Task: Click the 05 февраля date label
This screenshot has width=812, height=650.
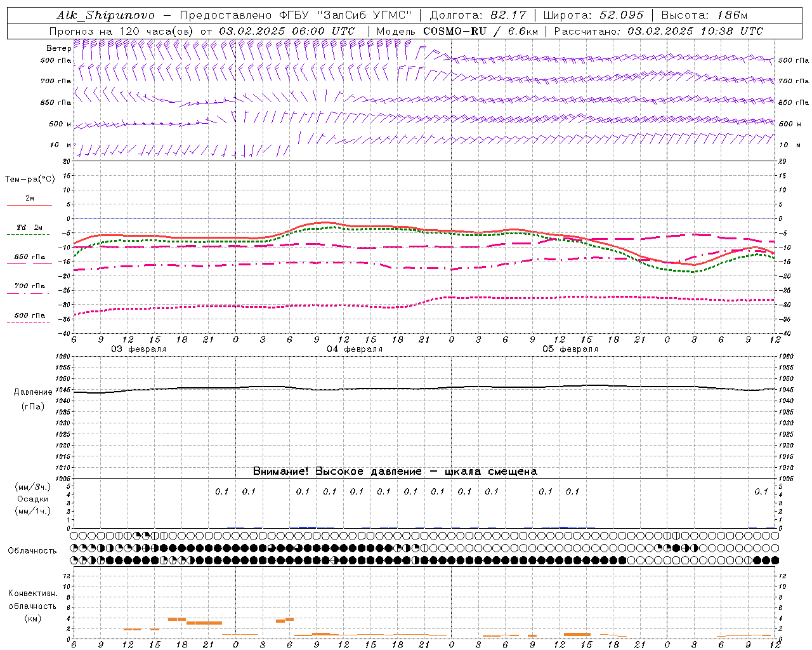Action: coord(570,349)
